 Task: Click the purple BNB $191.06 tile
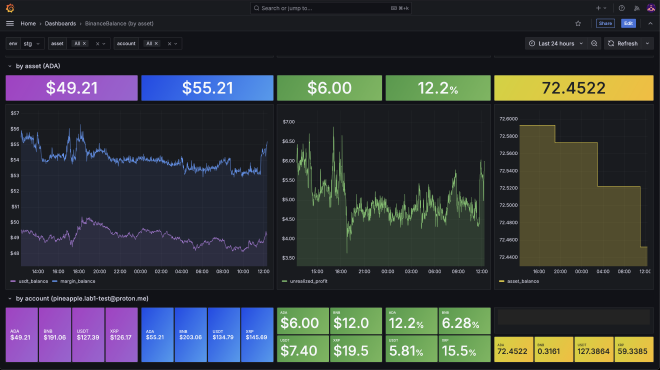tap(55, 335)
